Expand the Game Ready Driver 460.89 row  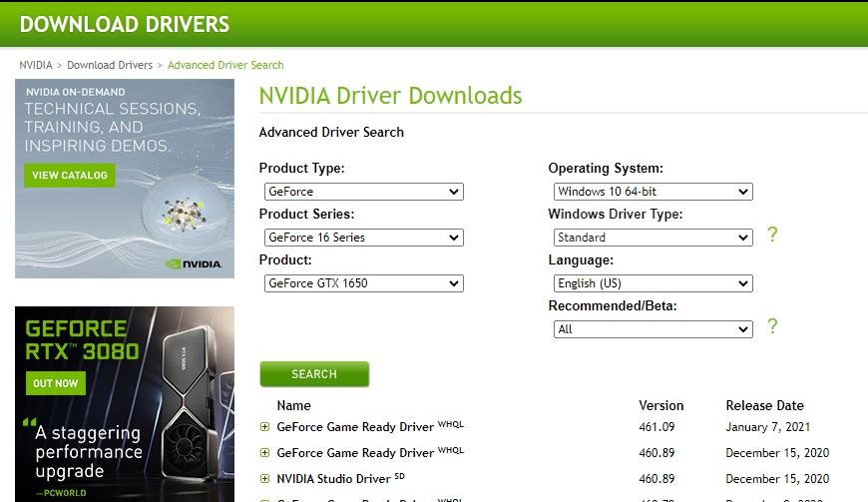264,453
